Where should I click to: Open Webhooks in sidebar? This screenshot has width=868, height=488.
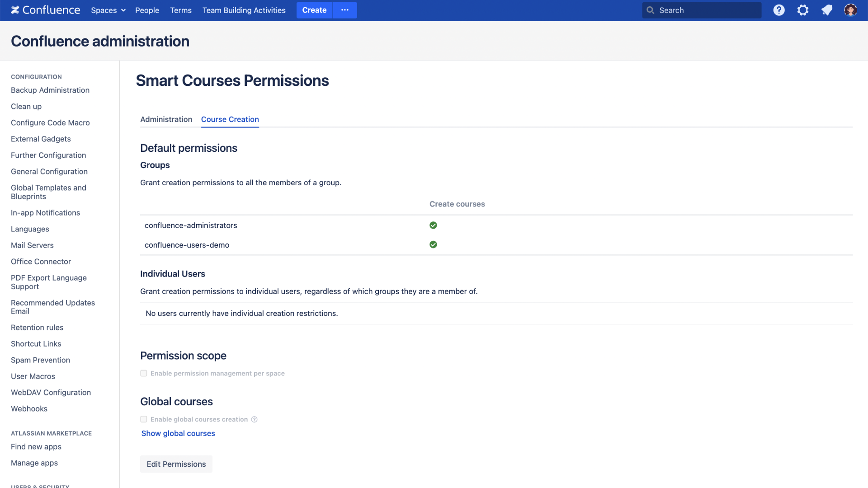click(x=29, y=409)
